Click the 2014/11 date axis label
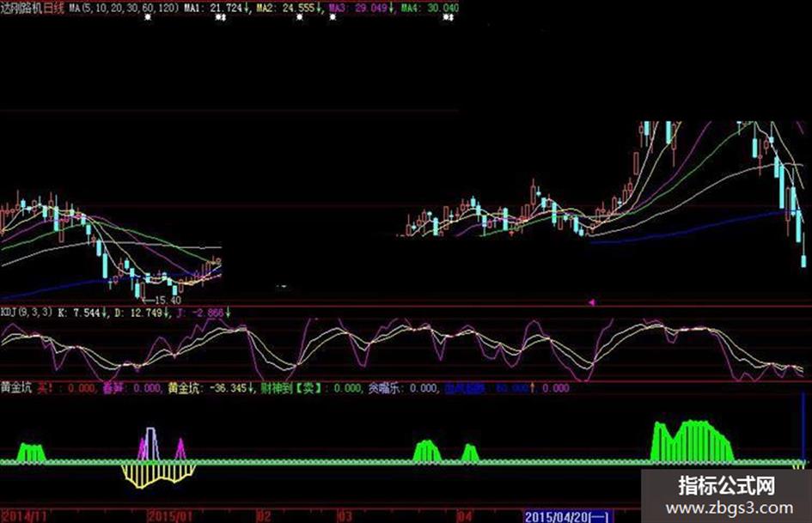 pos(24,516)
